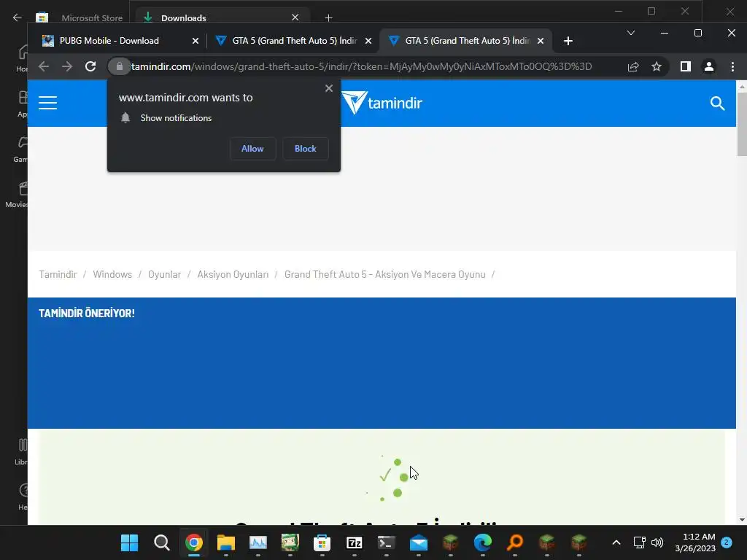The height and width of the screenshot is (560, 747).
Task: Open Mail app from taskbar
Action: point(418,542)
